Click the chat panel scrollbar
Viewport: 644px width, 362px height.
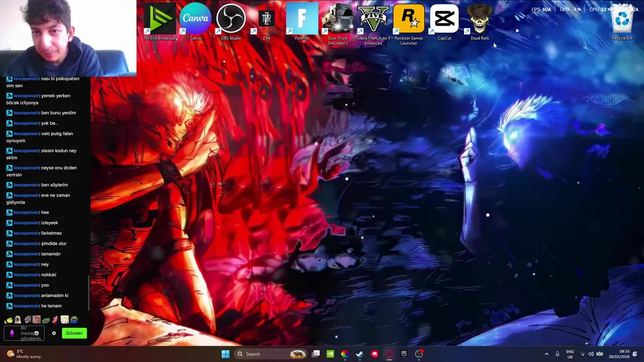click(x=89, y=293)
